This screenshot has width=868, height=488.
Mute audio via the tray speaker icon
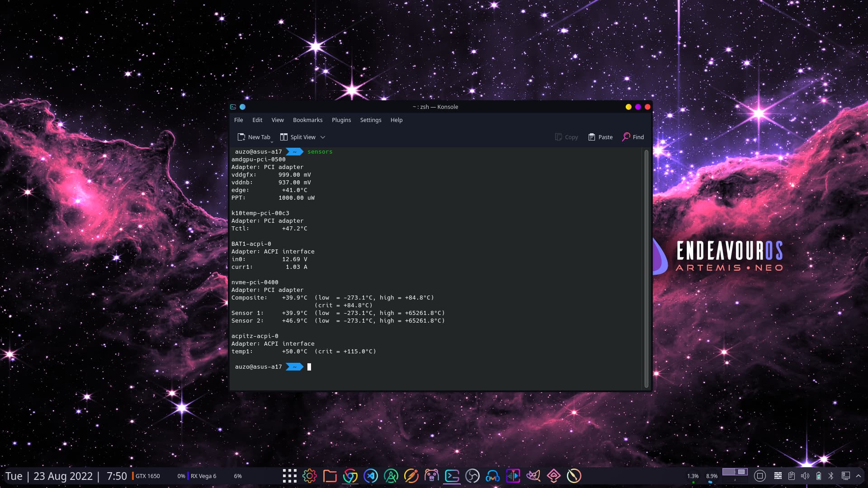tap(806, 475)
